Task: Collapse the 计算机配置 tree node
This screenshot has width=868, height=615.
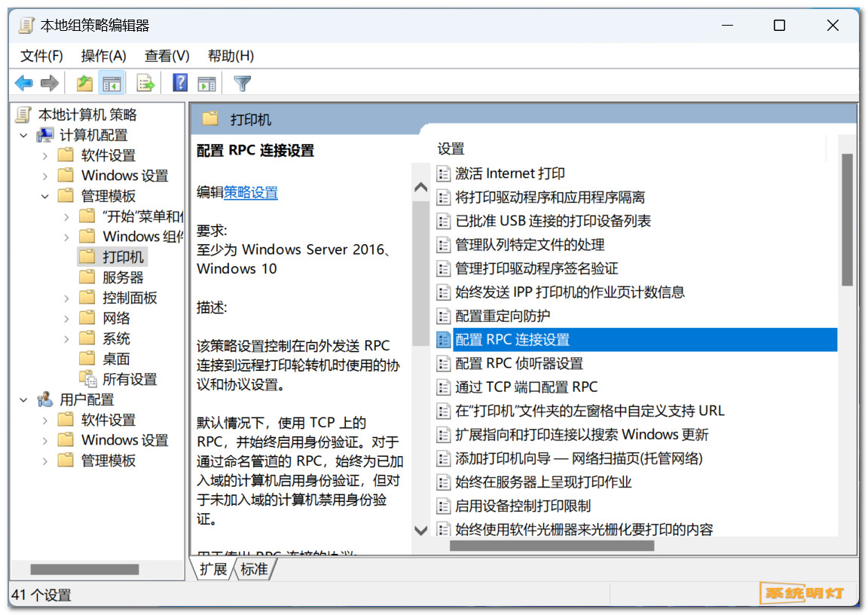Action: pos(23,136)
